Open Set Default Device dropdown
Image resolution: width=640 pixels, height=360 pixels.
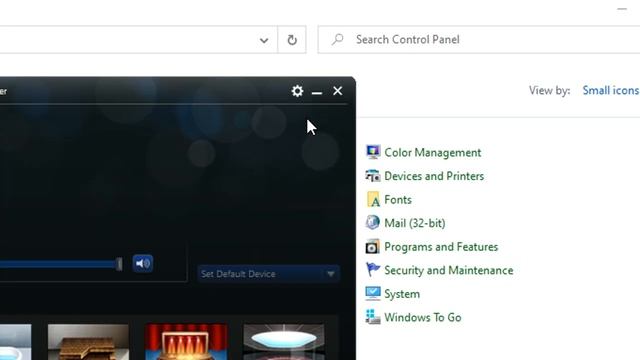pyautogui.click(x=269, y=274)
